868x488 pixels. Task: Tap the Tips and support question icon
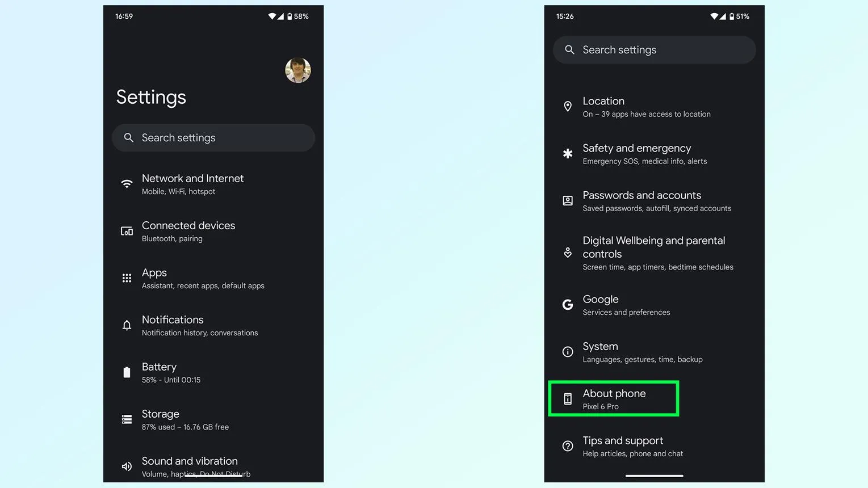(568, 446)
